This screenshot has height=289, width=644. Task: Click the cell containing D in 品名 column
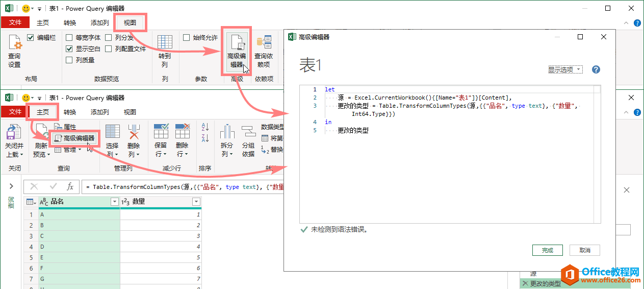tap(79, 247)
